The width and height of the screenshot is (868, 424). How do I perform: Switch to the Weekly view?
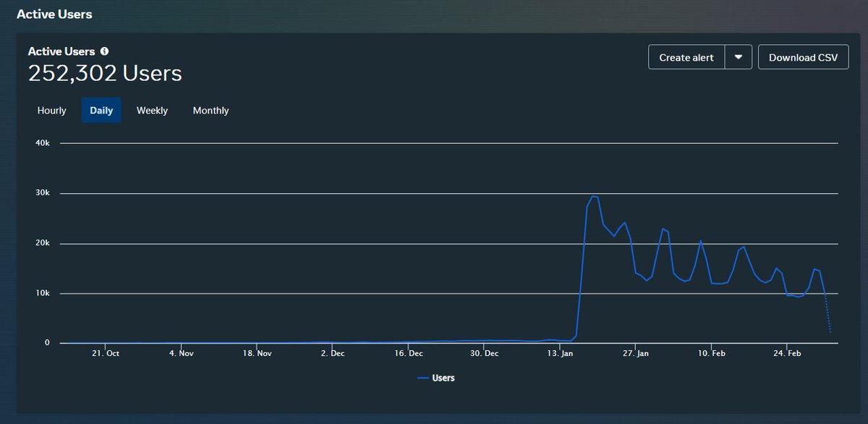[x=152, y=110]
